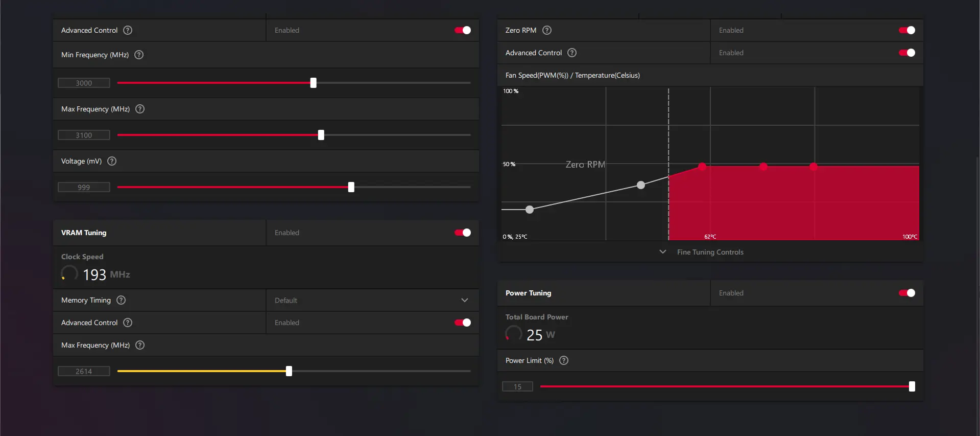Open help for VRAM Advanced Control

click(128, 323)
